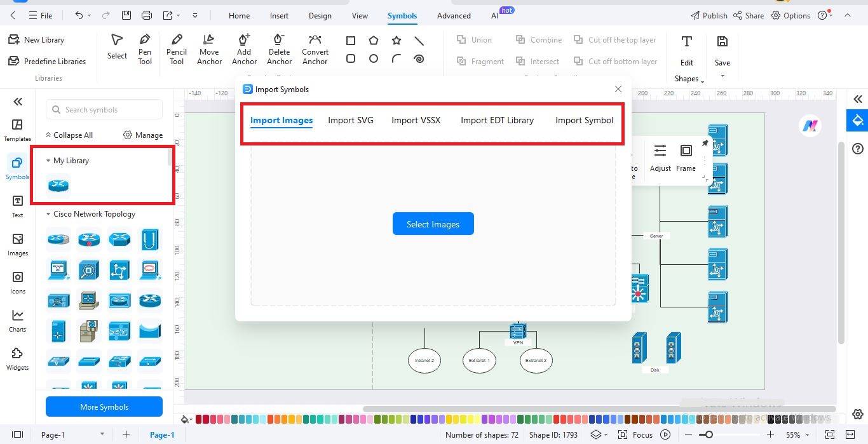Image resolution: width=868 pixels, height=444 pixels.
Task: Select the Pen Tool
Action: (145, 50)
